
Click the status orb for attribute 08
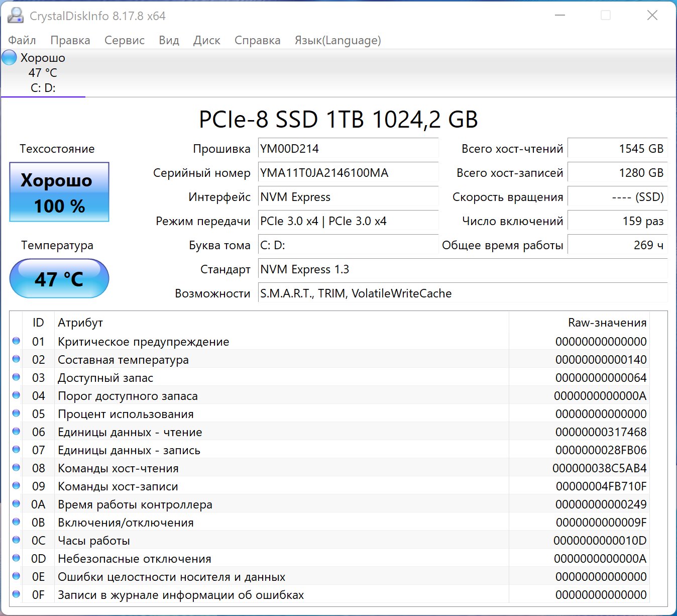tap(16, 467)
